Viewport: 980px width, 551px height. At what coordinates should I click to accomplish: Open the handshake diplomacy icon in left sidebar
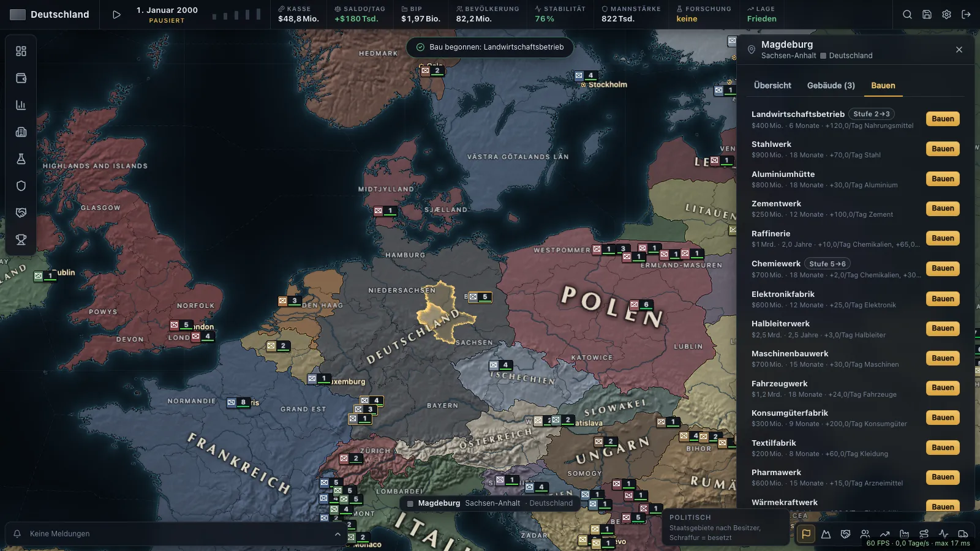click(x=21, y=213)
